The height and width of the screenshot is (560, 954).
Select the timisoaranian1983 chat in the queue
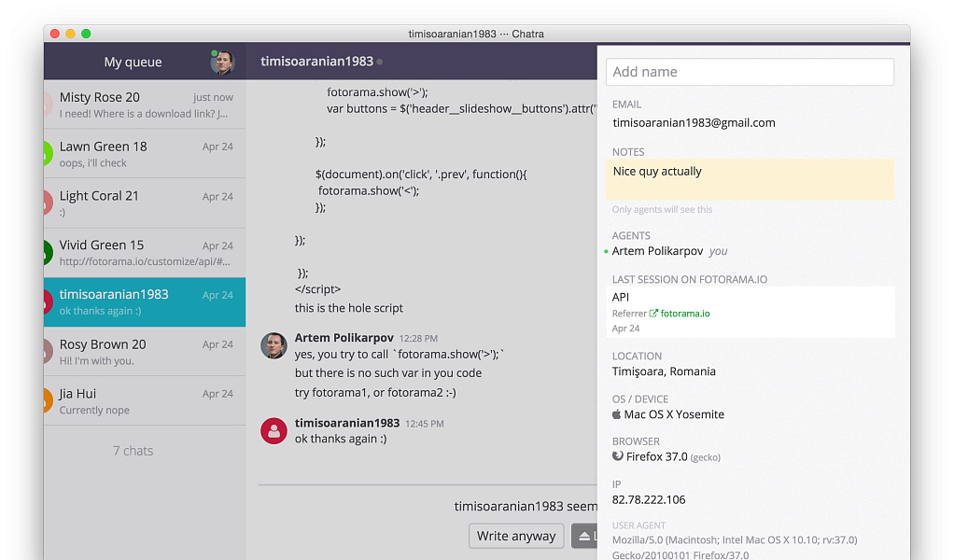click(145, 302)
